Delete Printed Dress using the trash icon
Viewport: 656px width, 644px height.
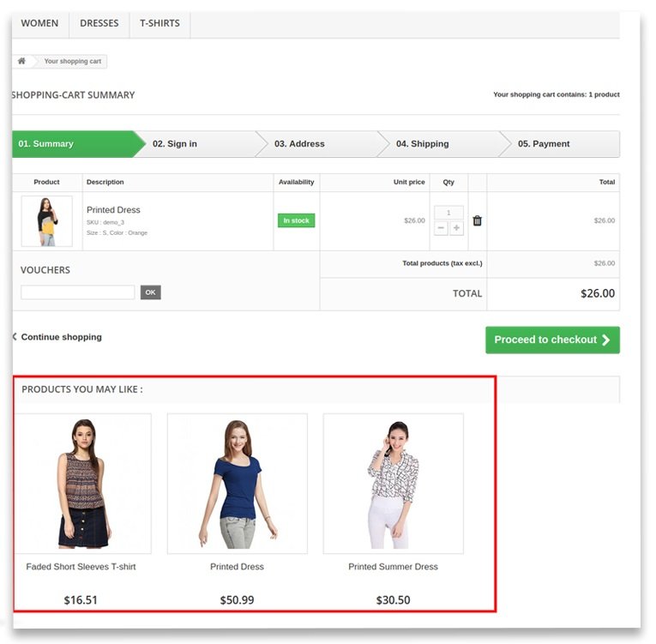point(478,220)
